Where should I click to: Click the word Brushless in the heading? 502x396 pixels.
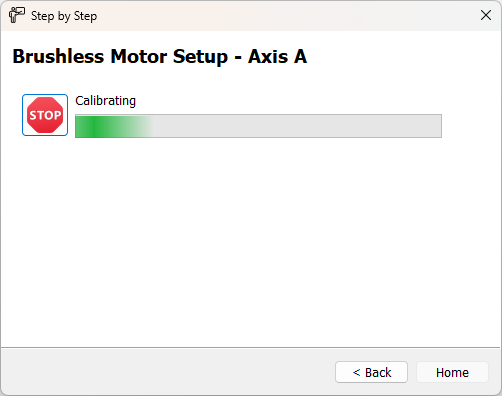point(58,56)
